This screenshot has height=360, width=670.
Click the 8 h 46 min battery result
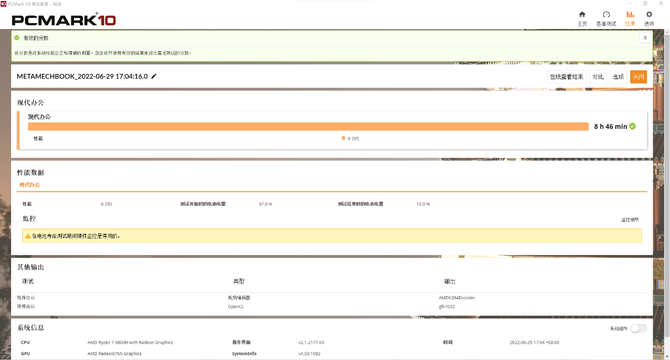point(610,126)
